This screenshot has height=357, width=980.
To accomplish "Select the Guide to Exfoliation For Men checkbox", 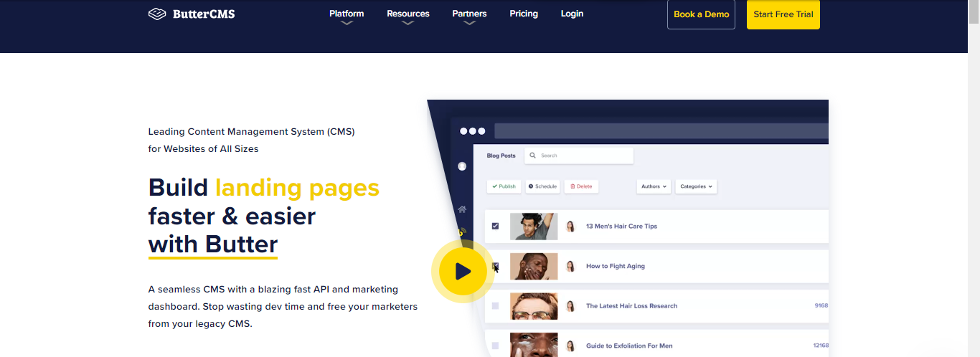I will (x=495, y=346).
